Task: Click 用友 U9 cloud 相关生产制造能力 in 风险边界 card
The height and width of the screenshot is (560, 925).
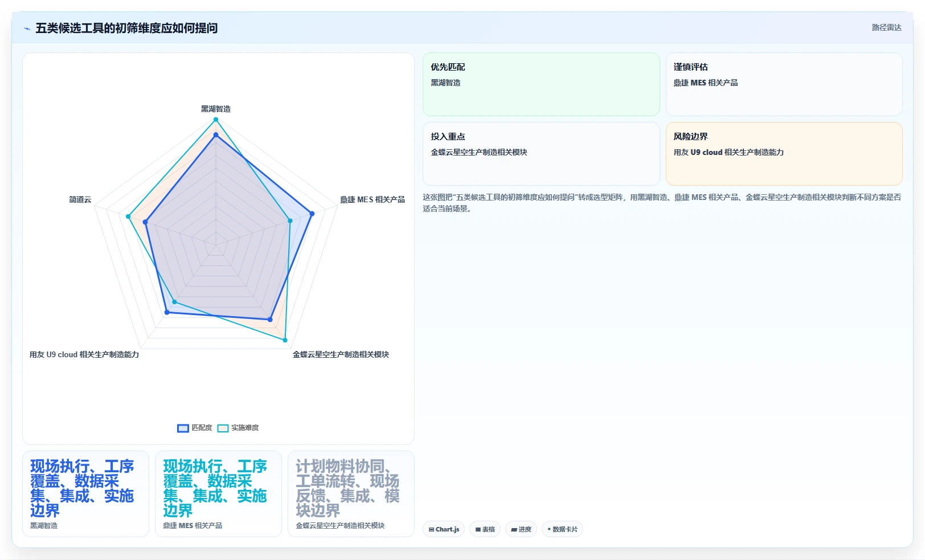Action: (728, 152)
